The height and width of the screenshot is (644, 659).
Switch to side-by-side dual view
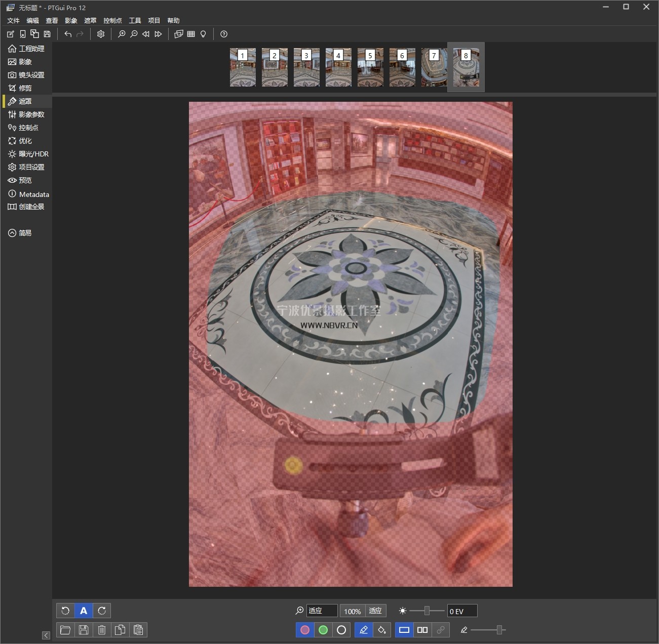[422, 630]
